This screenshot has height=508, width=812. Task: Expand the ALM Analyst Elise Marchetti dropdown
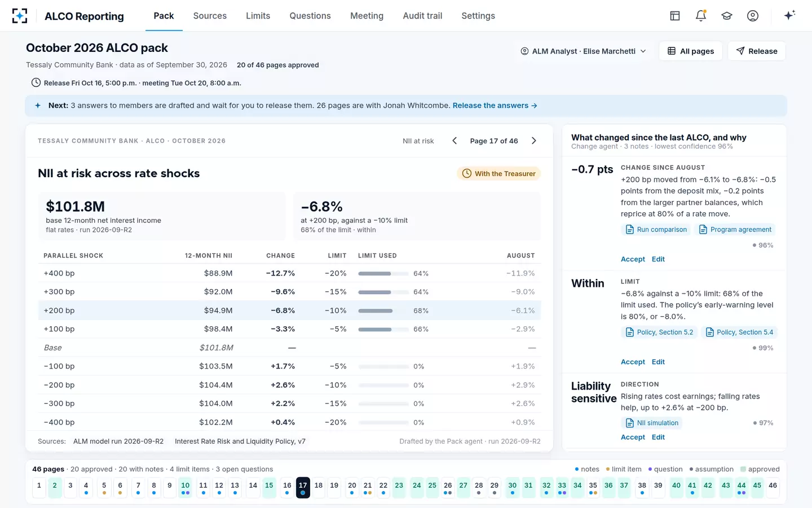(x=583, y=51)
